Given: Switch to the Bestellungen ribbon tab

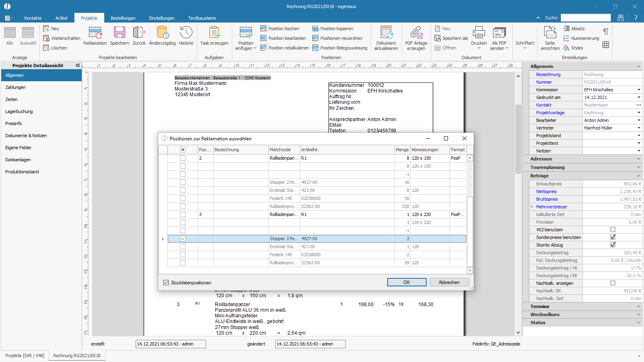Looking at the screenshot, I should coord(123,18).
